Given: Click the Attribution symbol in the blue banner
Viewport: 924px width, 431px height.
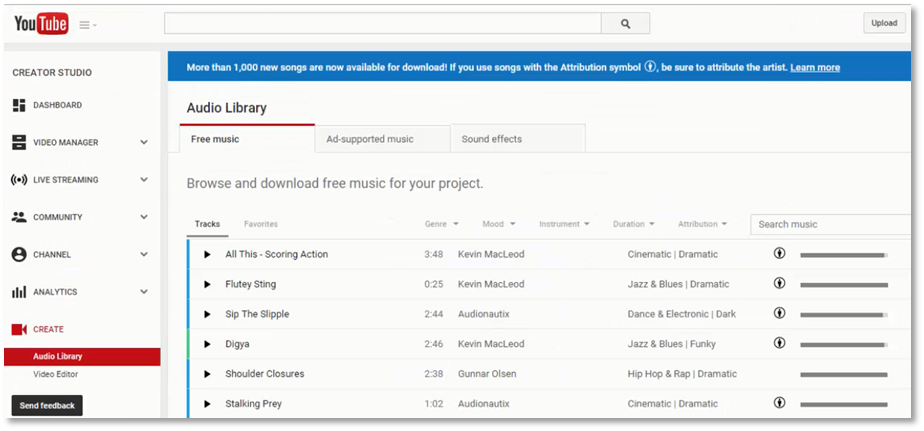Looking at the screenshot, I should (x=650, y=67).
